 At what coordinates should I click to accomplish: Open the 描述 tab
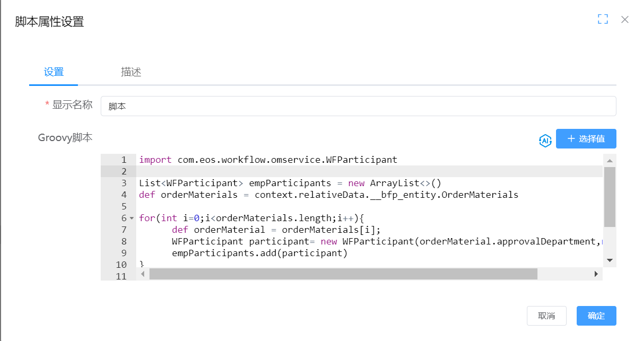[x=131, y=72]
